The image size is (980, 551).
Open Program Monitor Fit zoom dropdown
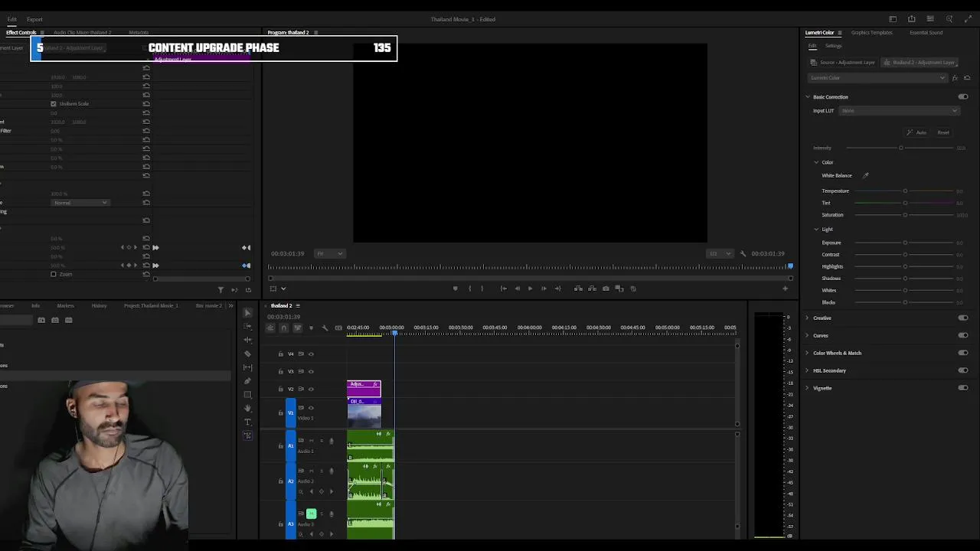click(330, 253)
